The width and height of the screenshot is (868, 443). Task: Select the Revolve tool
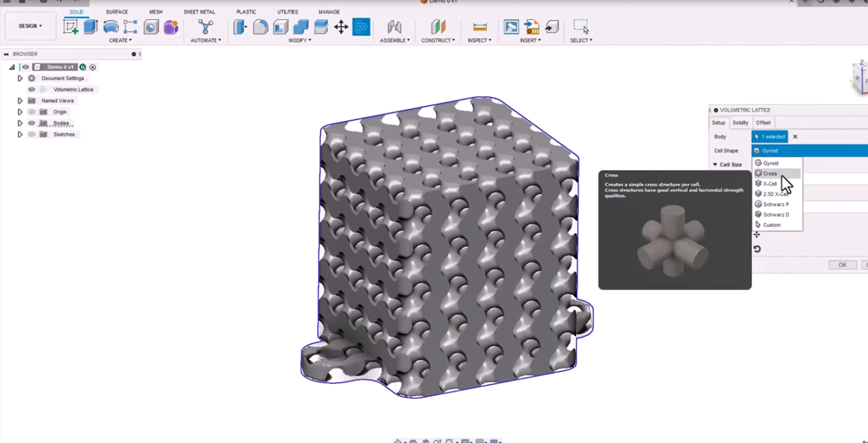[x=111, y=27]
